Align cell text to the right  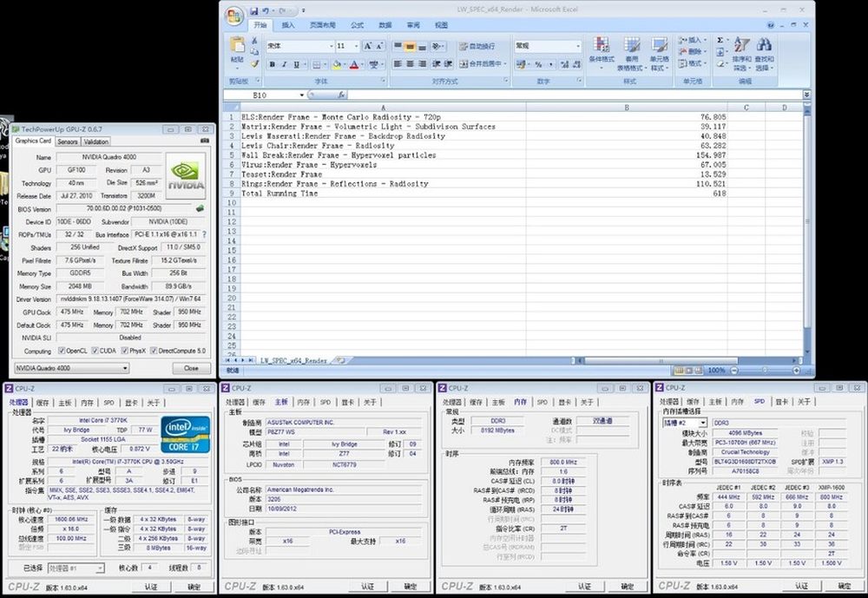422,64
